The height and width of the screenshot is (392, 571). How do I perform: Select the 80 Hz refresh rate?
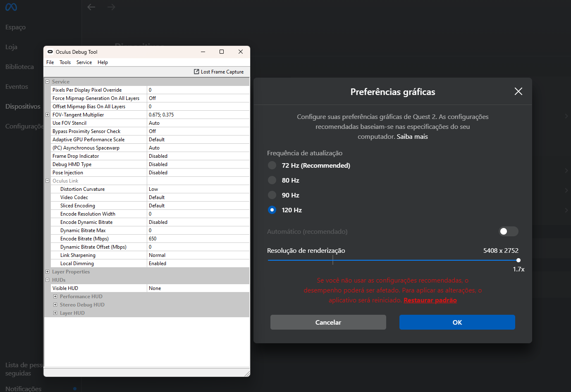272,180
